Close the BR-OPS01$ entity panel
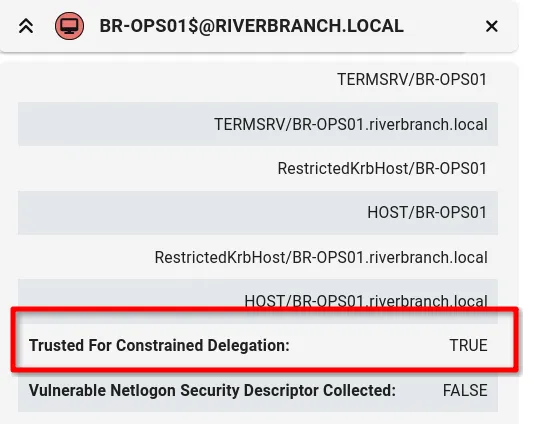Viewport: 540px width, 424px height. pyautogui.click(x=491, y=26)
